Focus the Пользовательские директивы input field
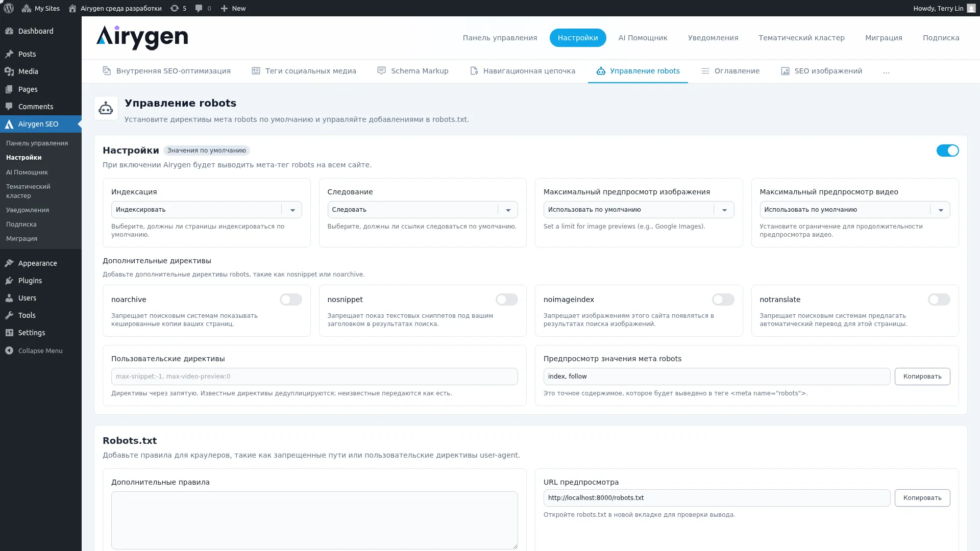980x551 pixels. point(314,377)
